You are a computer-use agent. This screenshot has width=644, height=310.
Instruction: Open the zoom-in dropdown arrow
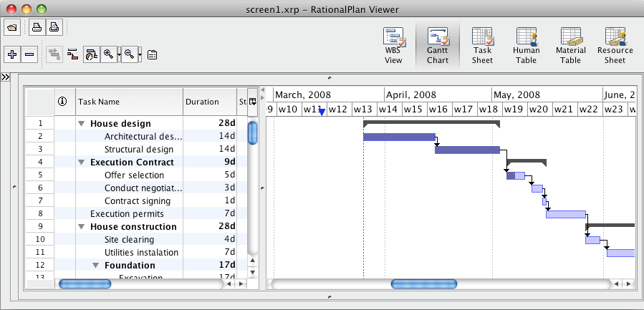click(119, 54)
